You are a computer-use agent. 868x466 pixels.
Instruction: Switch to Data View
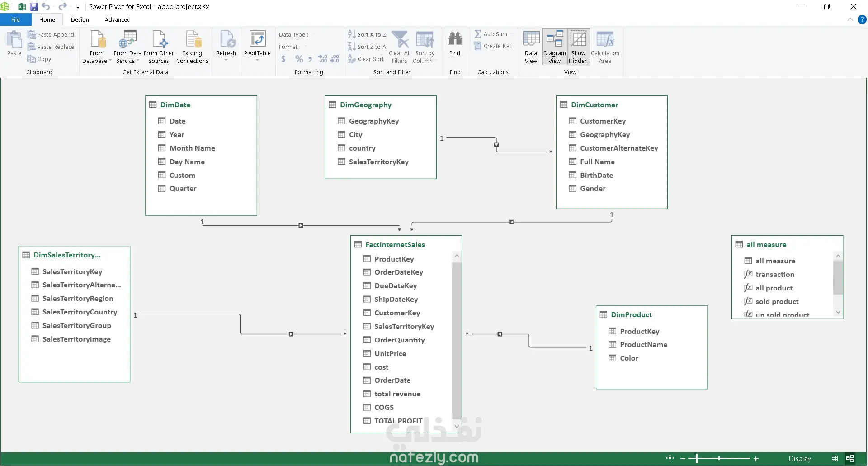(x=531, y=47)
